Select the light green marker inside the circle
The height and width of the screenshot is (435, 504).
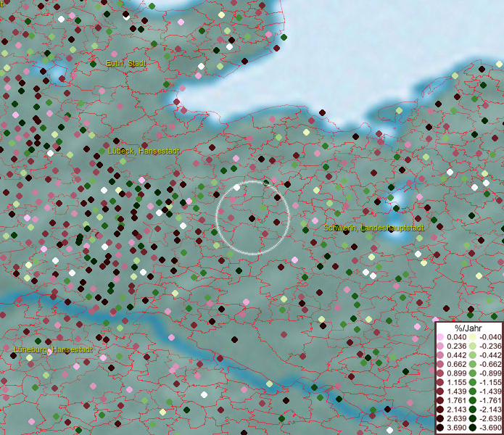263,209
